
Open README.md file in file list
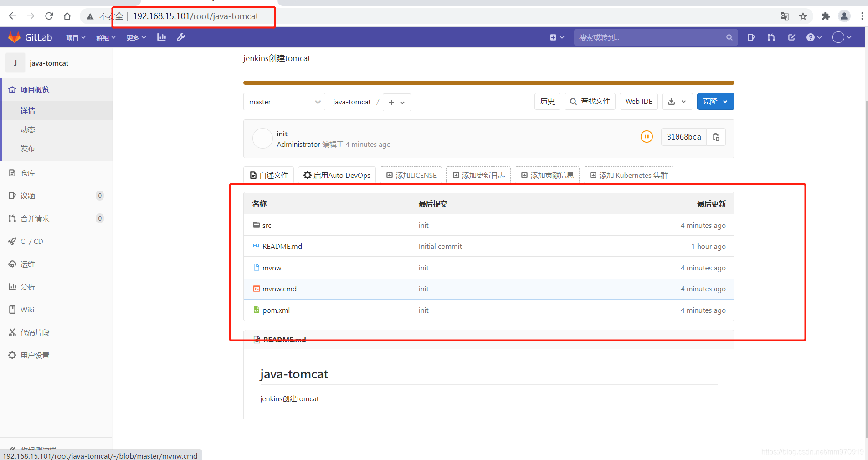[x=282, y=247]
